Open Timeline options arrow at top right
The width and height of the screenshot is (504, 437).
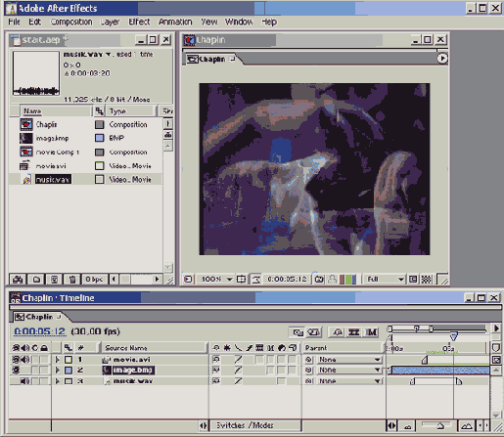[x=496, y=328]
